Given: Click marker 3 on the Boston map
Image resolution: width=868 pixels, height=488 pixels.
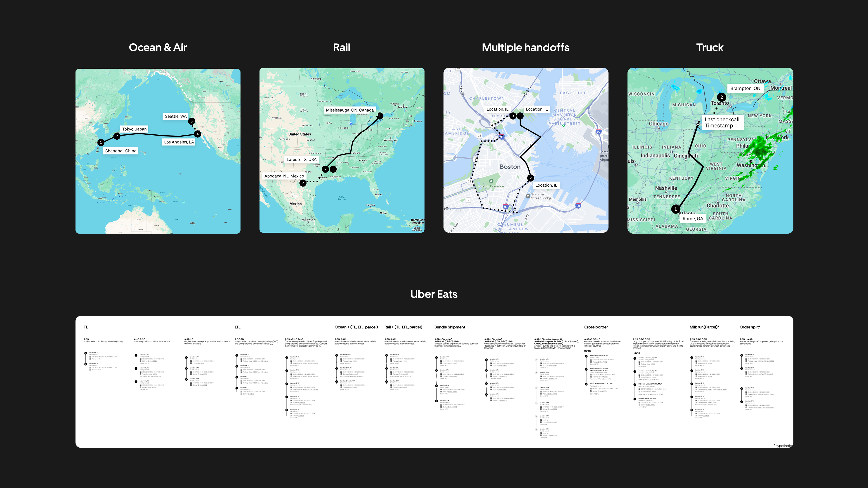Looking at the screenshot, I should pos(513,116).
